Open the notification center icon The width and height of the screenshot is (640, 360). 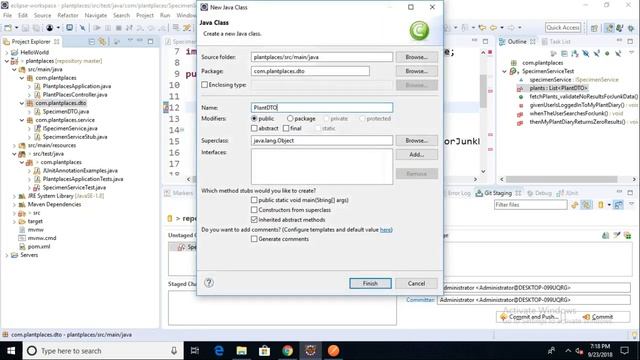pos(624,351)
